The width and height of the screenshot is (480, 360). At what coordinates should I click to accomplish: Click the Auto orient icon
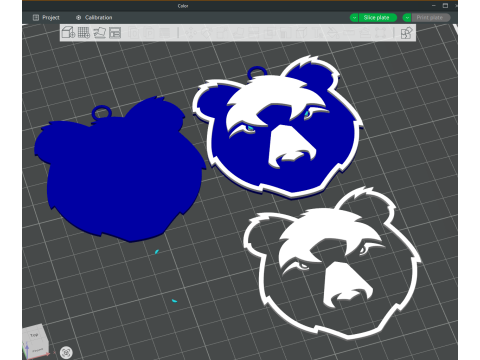click(99, 32)
